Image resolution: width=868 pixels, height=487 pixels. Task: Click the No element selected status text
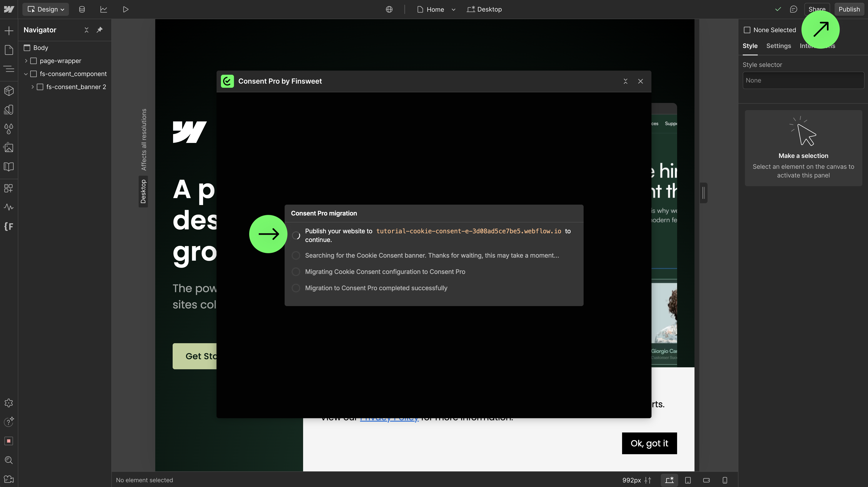[x=144, y=480]
